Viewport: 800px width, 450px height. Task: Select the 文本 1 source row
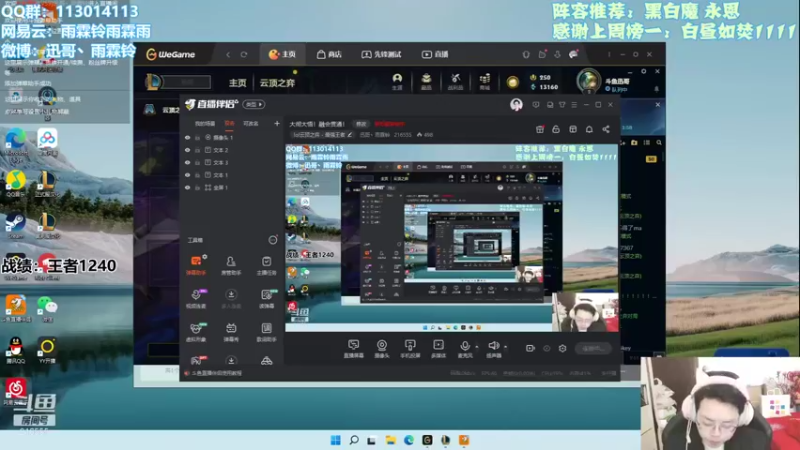tap(233, 175)
